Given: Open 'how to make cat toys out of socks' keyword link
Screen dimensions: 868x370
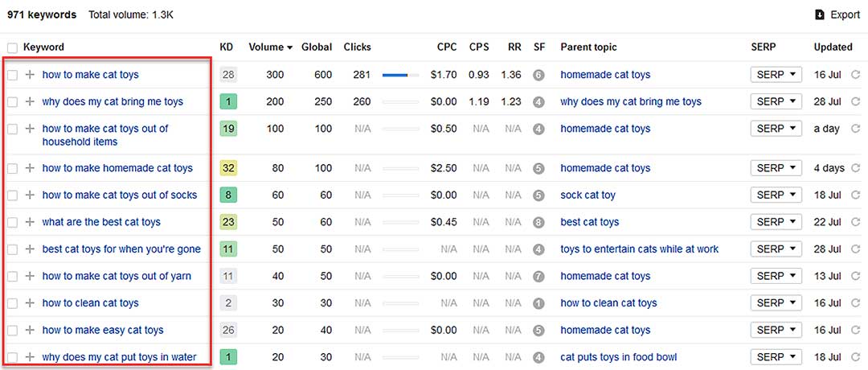Looking at the screenshot, I should (x=119, y=195).
